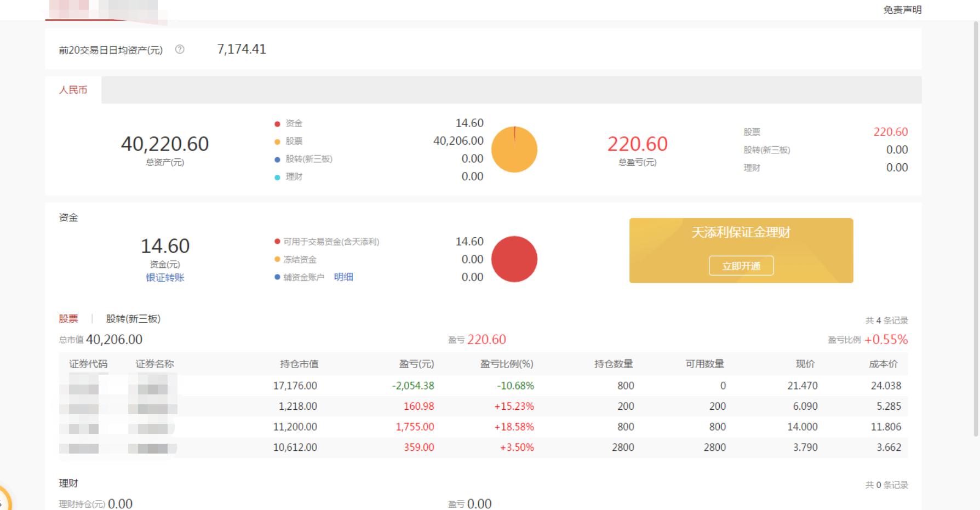This screenshot has height=510, width=980.
Task: Open 明细 next to 辅资金账户
Action: point(343,277)
